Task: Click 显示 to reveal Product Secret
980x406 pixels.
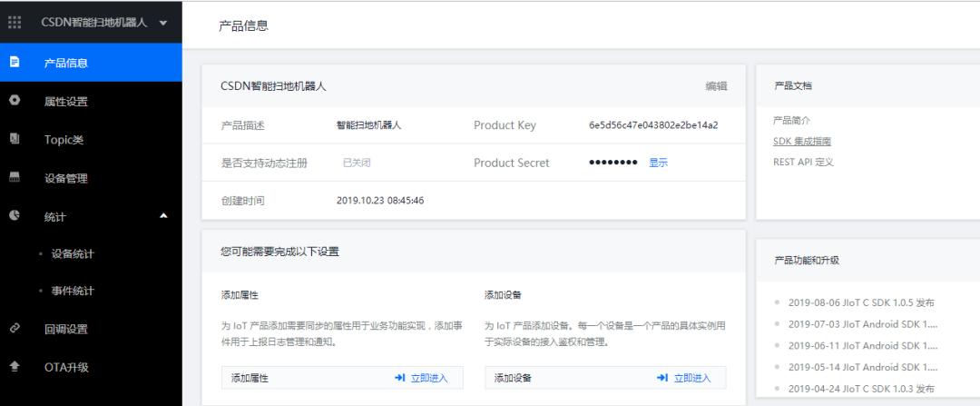Action: coord(658,163)
